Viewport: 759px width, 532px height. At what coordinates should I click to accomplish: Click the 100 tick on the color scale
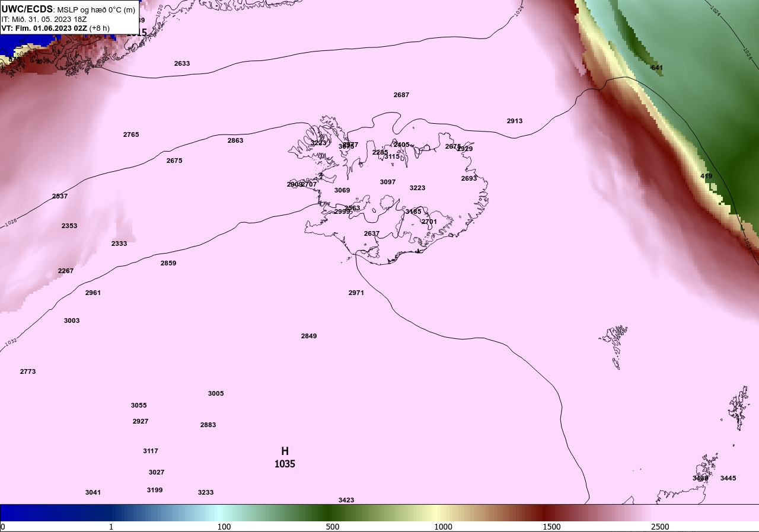tap(224, 527)
